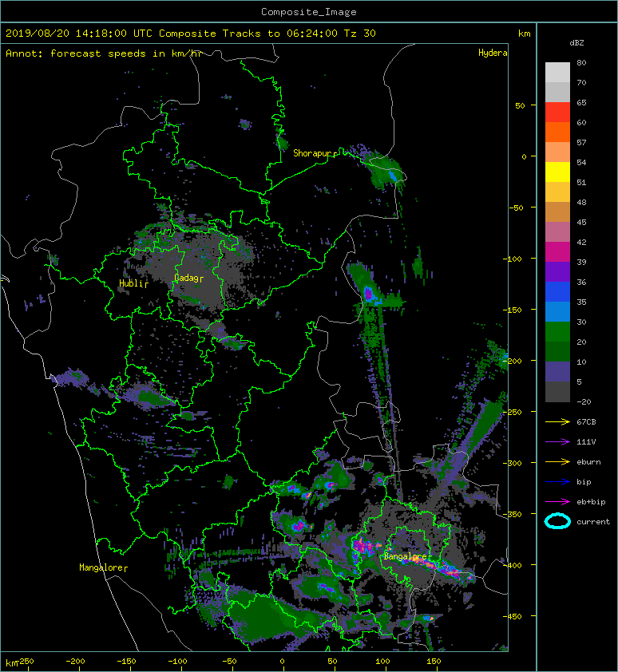Click the '0' tick on the horizontal axis
This screenshot has height=672, width=618.
click(x=282, y=662)
